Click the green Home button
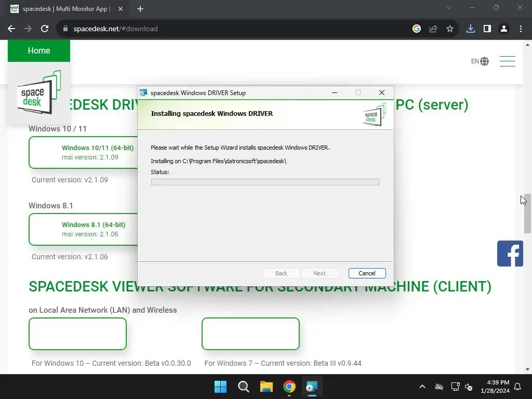Screen dimensions: 532x399 pyautogui.click(x=39, y=50)
